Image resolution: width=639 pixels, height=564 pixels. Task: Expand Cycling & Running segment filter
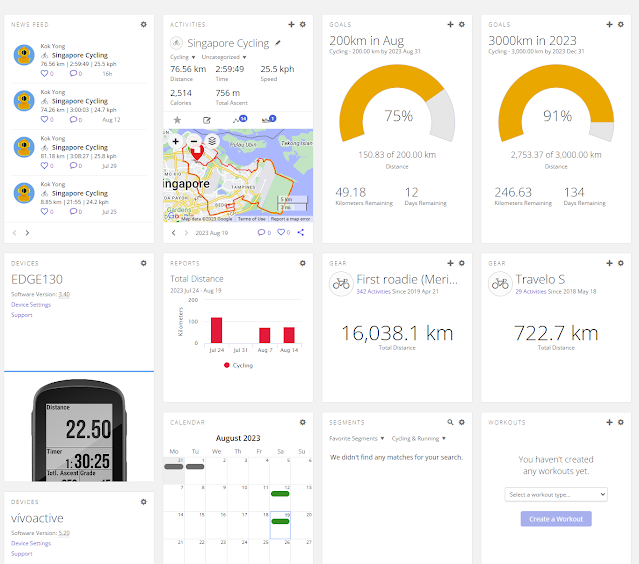pyautogui.click(x=419, y=438)
